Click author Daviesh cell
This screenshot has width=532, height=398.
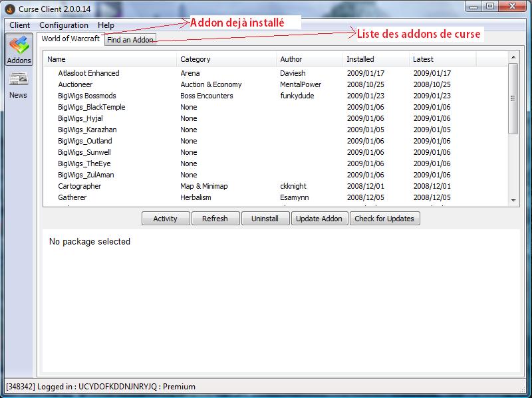(x=293, y=73)
